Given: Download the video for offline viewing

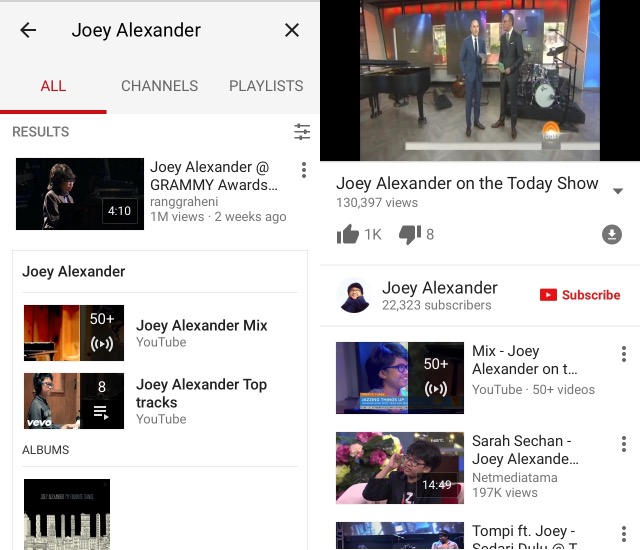Looking at the screenshot, I should [611, 235].
